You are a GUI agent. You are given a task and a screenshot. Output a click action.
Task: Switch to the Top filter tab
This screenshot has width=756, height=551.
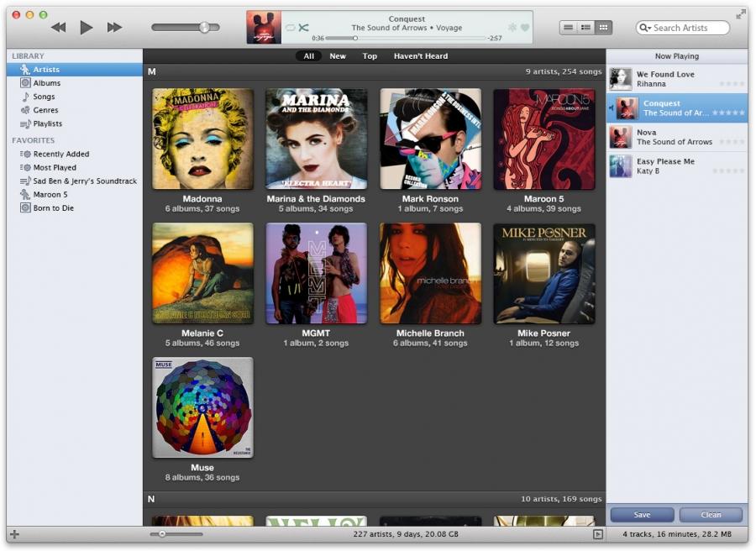pyautogui.click(x=370, y=56)
